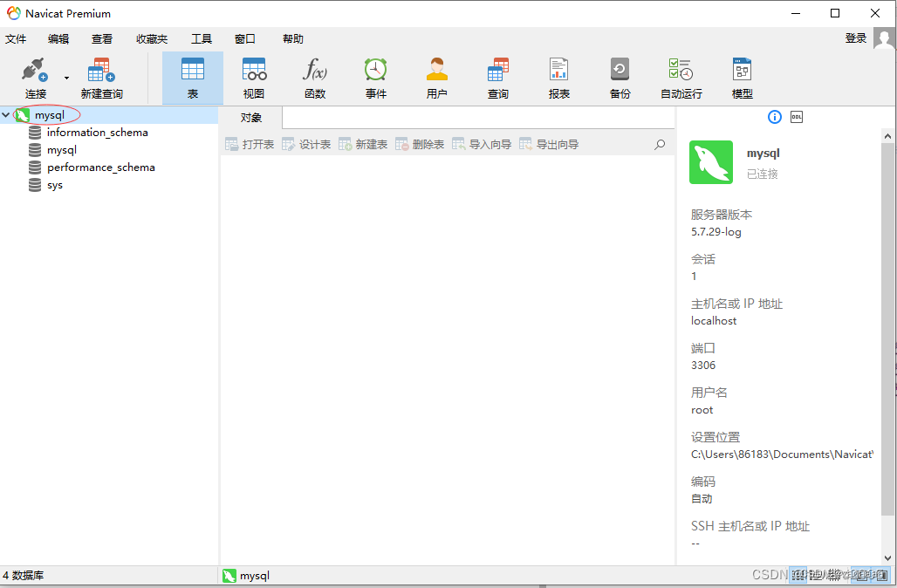This screenshot has width=897, height=588.
Task: Click the 自动运行 (Automation) icon
Action: [681, 78]
